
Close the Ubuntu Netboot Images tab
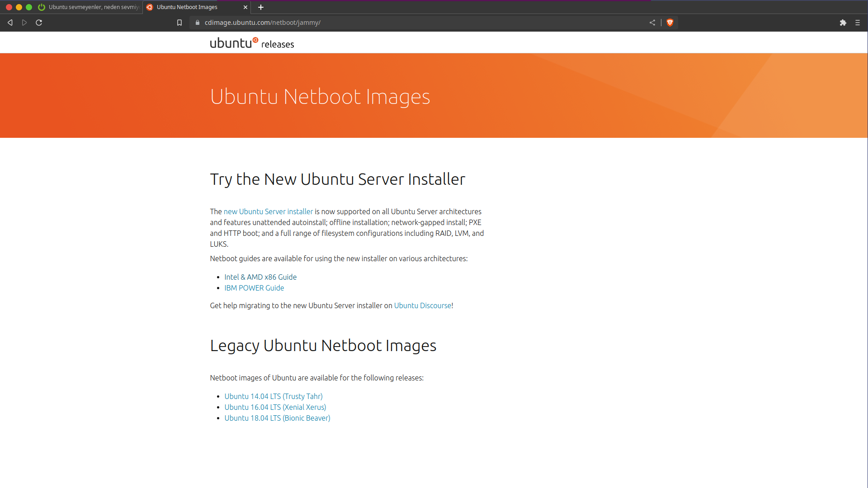245,7
